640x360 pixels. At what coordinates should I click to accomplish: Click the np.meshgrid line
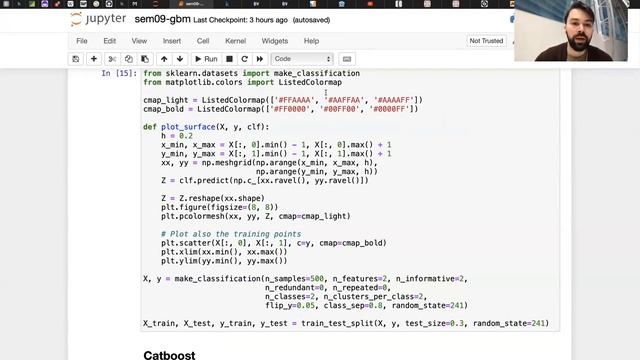pos(269,163)
